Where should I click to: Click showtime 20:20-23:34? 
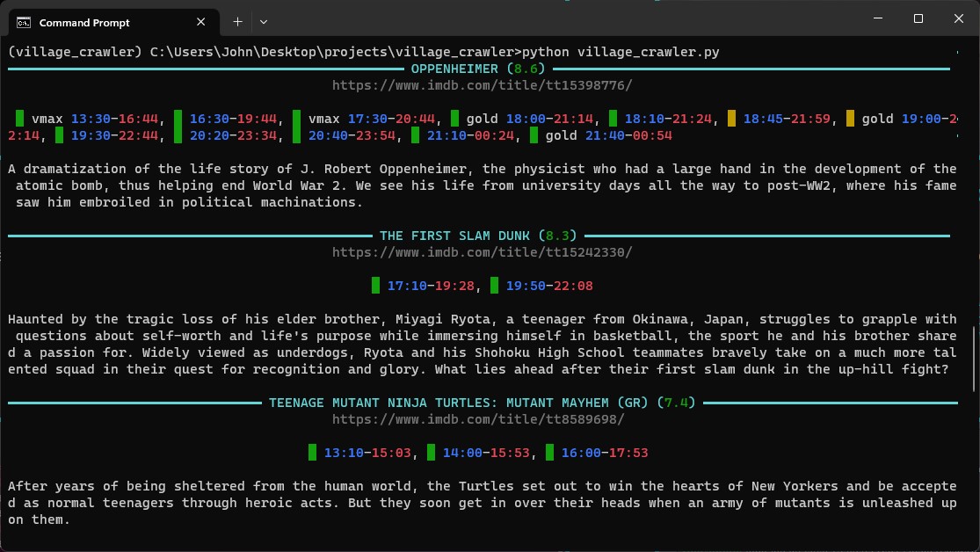click(233, 135)
